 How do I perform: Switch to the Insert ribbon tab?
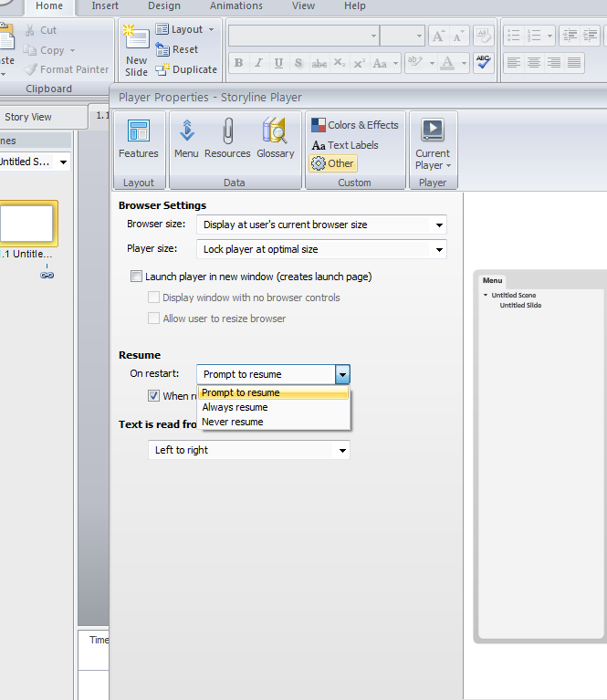(105, 5)
